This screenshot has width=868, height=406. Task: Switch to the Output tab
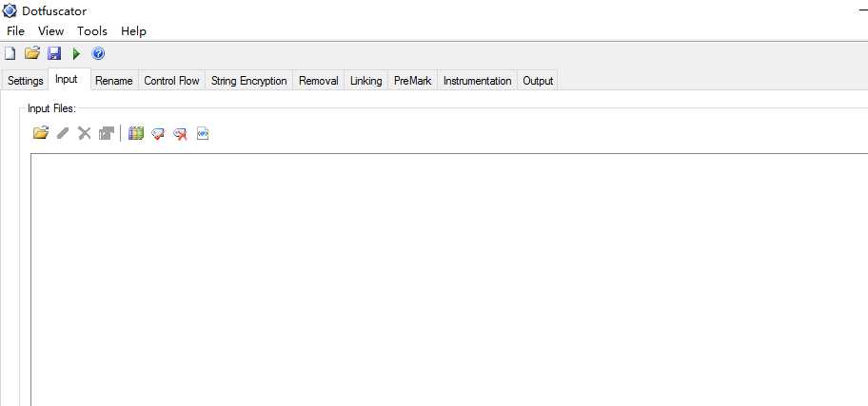538,80
